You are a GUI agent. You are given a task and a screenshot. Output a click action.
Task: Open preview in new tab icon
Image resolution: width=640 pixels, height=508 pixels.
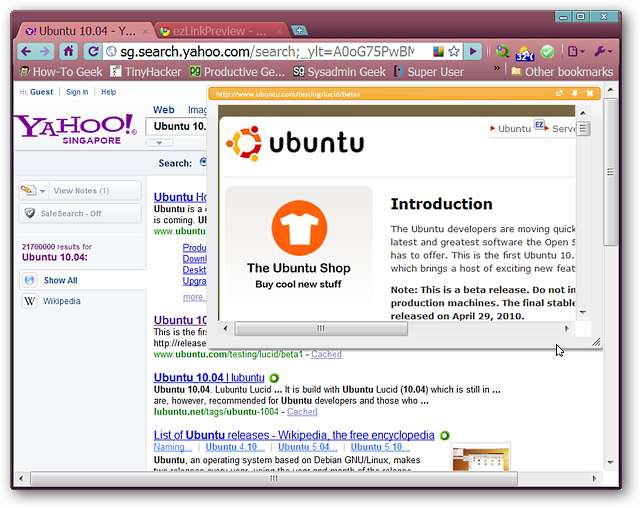point(559,94)
